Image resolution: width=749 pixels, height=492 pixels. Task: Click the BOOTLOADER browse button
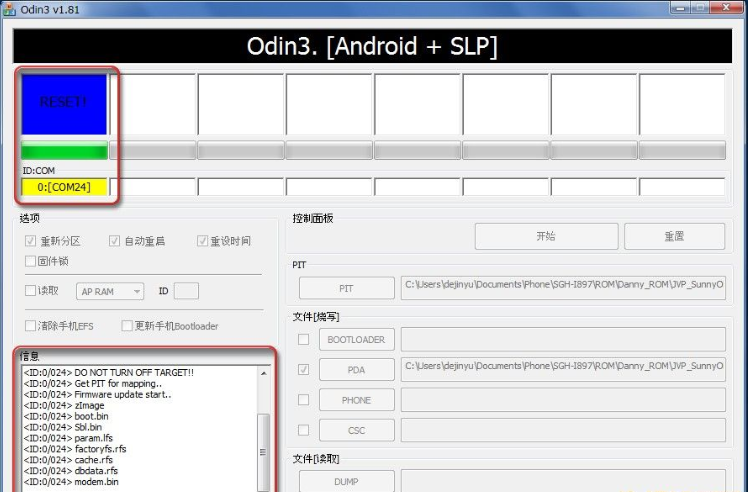tap(356, 340)
